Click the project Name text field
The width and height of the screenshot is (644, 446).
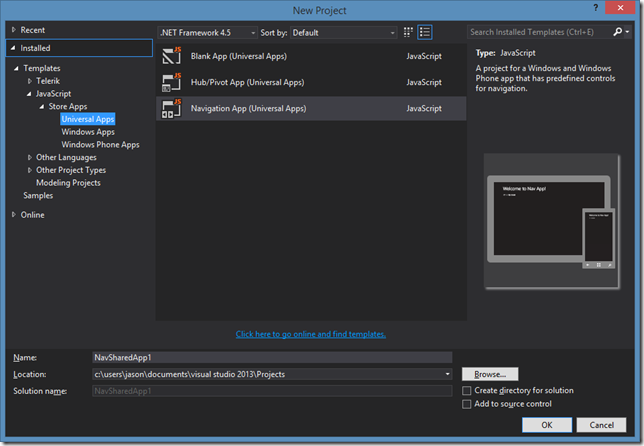pos(270,357)
